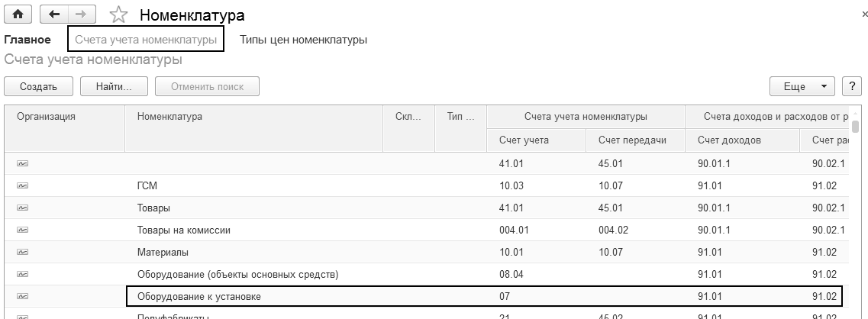Click the record icon in the Материалы row

point(23,252)
